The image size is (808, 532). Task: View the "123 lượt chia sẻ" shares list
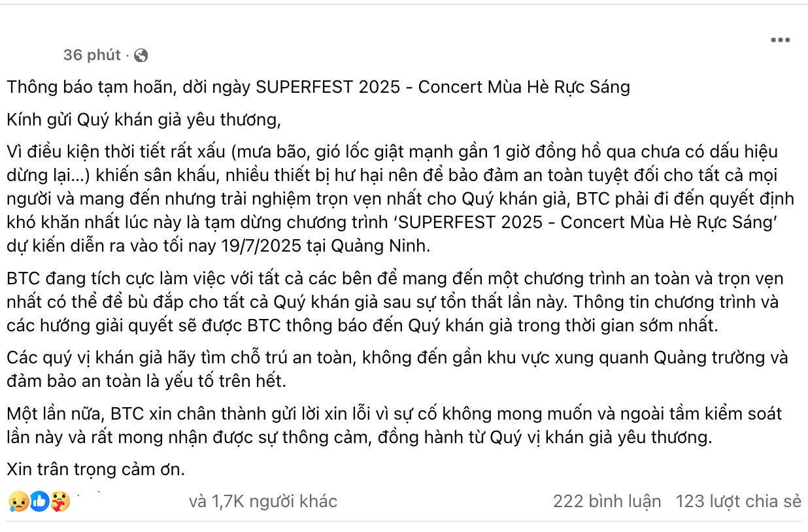[x=738, y=501]
